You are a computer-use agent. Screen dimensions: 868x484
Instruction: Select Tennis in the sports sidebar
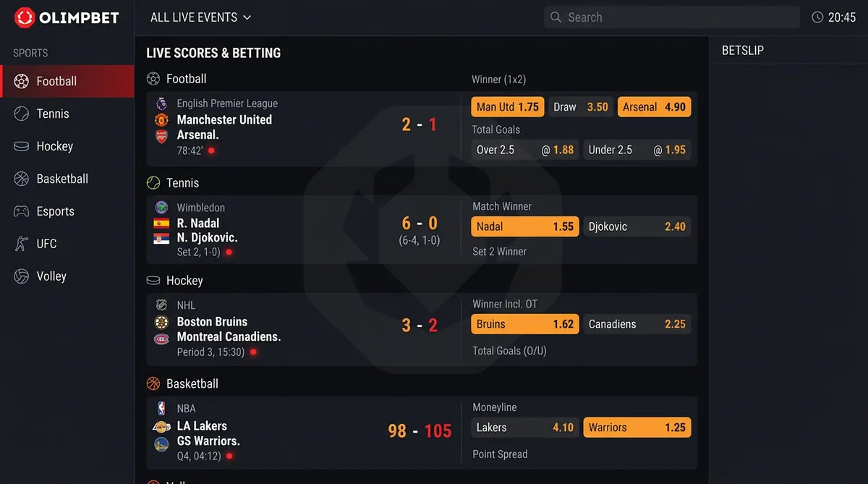pyautogui.click(x=53, y=114)
